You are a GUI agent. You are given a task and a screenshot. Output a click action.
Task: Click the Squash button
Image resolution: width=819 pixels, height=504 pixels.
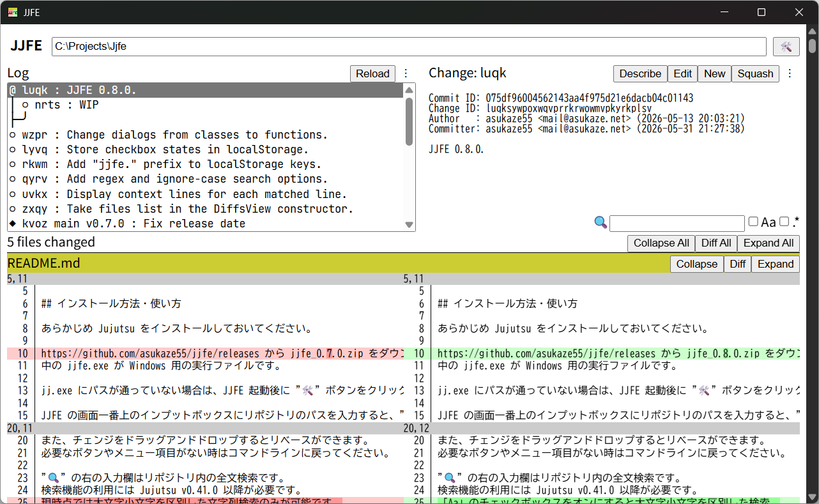[x=755, y=73]
